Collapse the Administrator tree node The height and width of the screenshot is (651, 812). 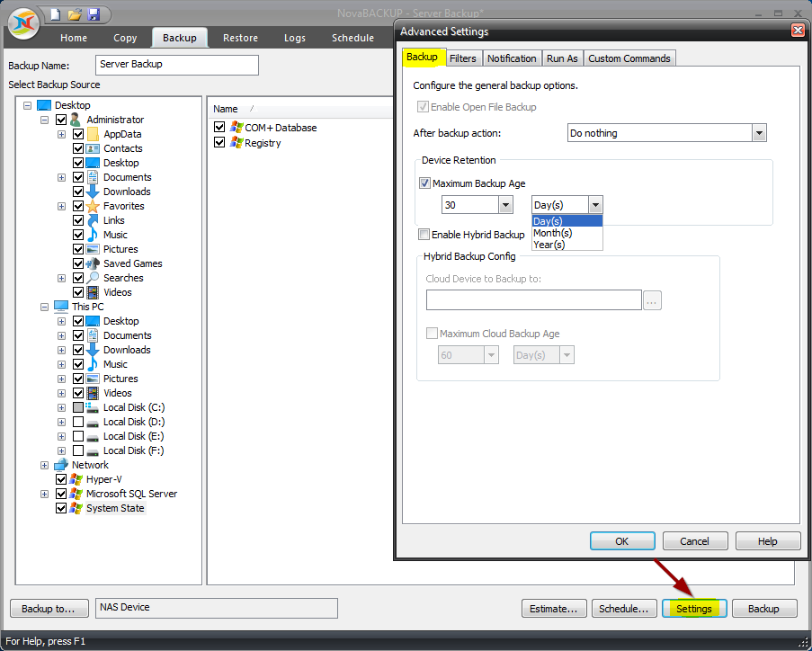(x=45, y=120)
